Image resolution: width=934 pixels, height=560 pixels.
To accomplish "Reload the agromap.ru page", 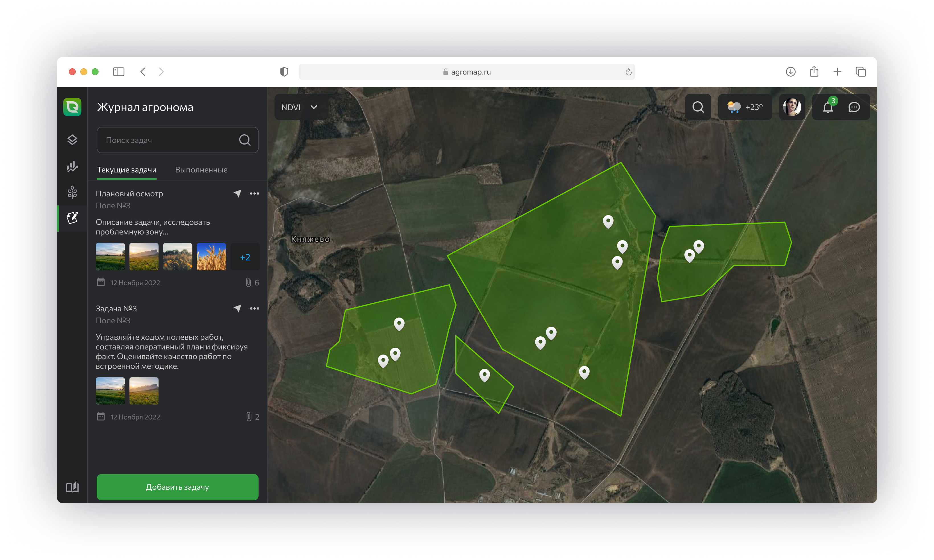I will 628,72.
